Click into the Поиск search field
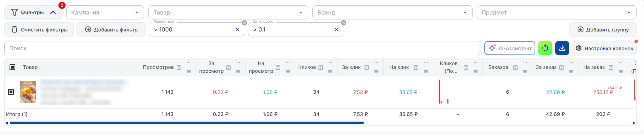This screenshot has height=140, width=644. click(242, 48)
